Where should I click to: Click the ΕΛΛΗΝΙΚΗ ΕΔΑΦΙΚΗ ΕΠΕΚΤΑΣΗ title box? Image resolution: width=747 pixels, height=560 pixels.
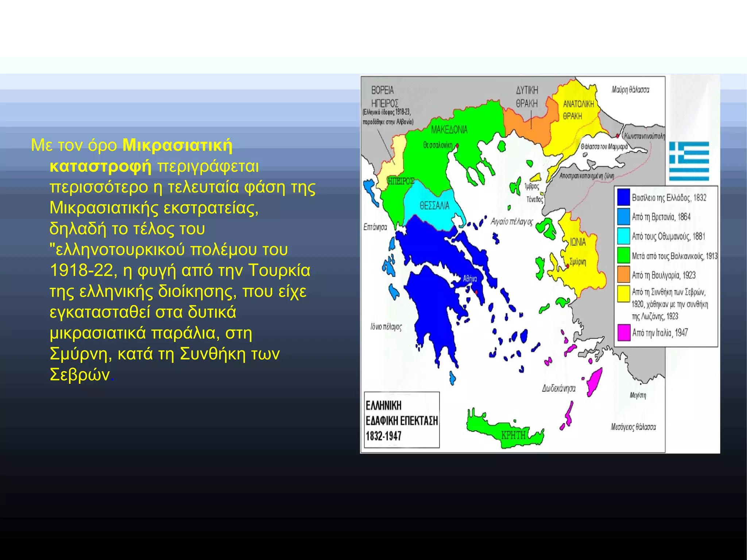pyautogui.click(x=402, y=420)
